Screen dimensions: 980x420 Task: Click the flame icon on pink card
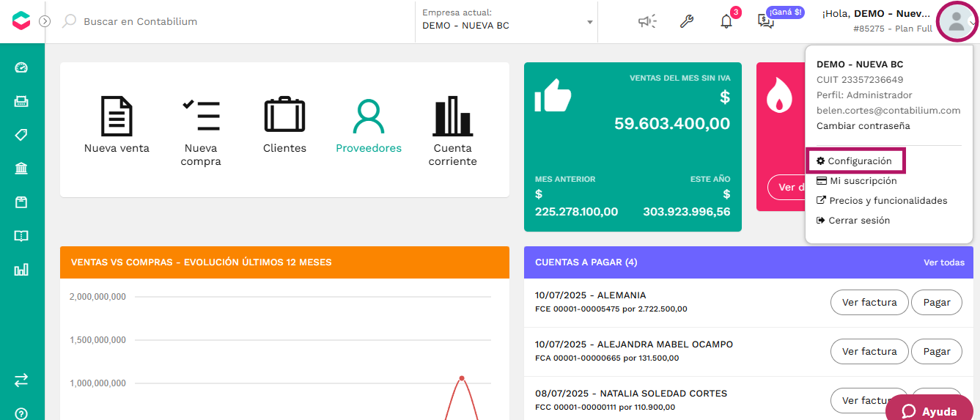tap(778, 96)
